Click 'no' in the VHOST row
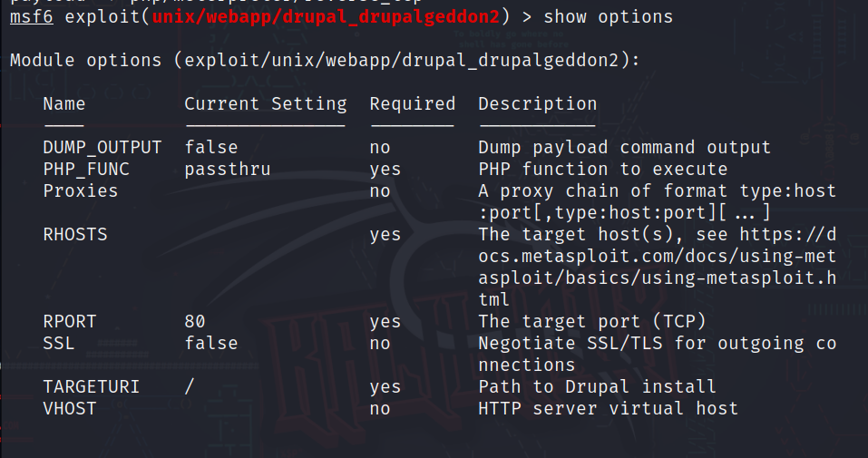 point(380,409)
